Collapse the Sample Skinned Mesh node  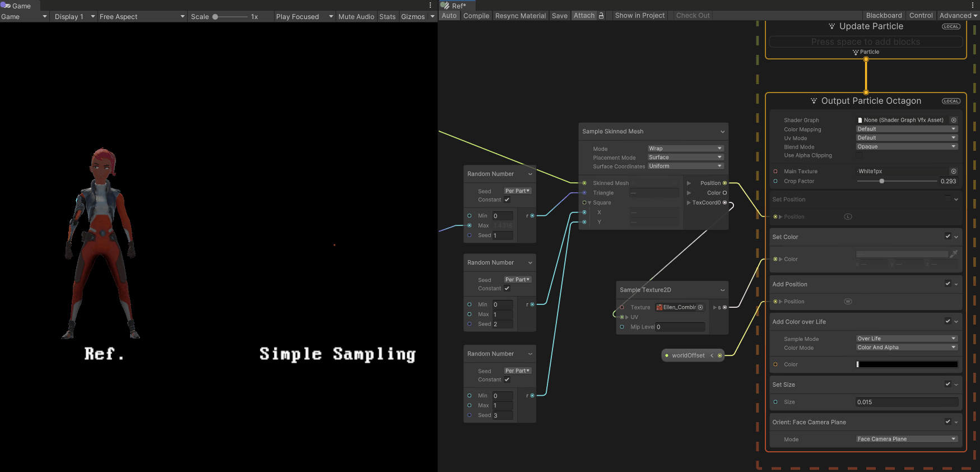click(722, 132)
